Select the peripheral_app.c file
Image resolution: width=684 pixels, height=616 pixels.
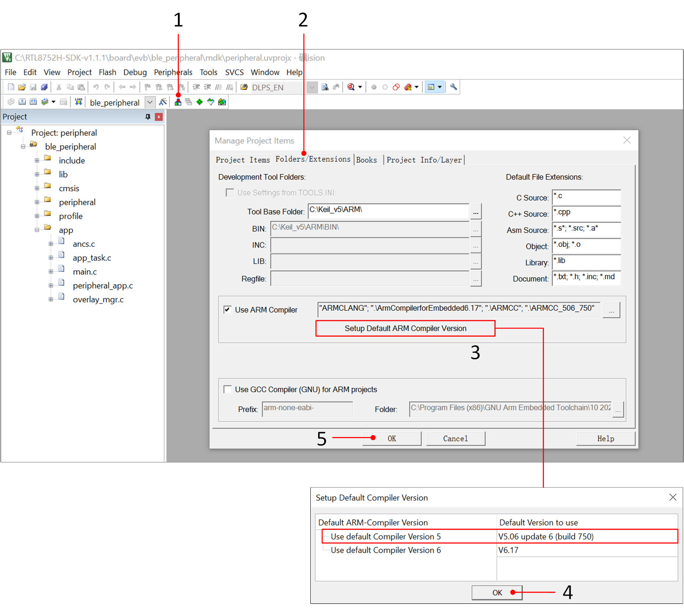(x=103, y=285)
